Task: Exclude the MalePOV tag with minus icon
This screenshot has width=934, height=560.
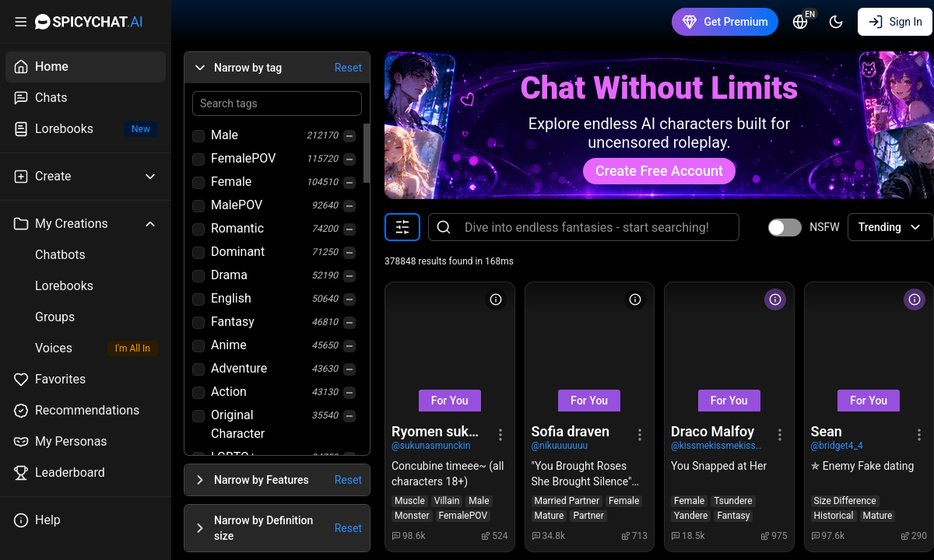Action: pyautogui.click(x=349, y=206)
